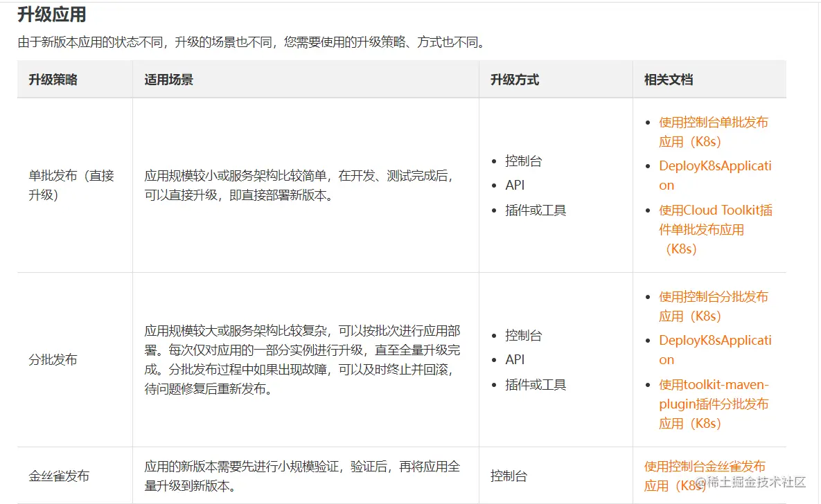
Task: Open DeployK8sApplication link in 单批发布 row
Action: 715,175
